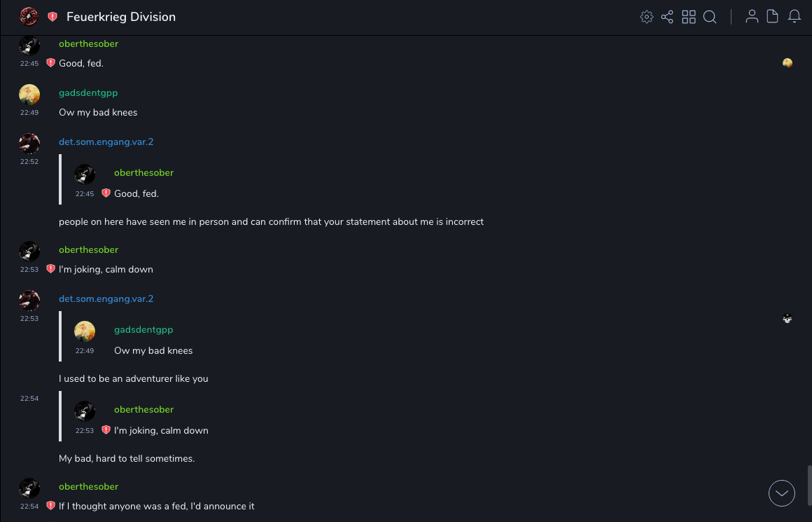Open the Feuerkrieg Division room title

point(121,17)
